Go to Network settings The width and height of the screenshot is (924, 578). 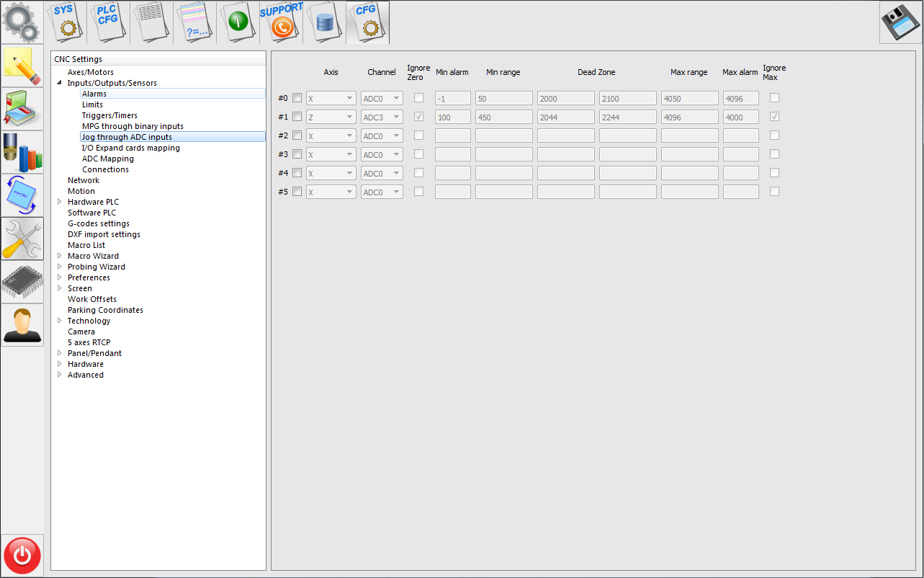click(84, 180)
